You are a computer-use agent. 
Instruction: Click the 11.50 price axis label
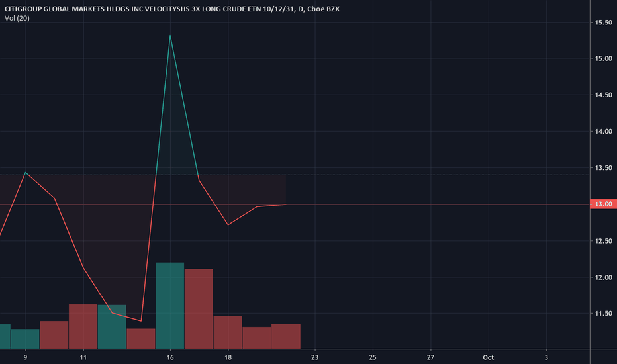tap(604, 314)
